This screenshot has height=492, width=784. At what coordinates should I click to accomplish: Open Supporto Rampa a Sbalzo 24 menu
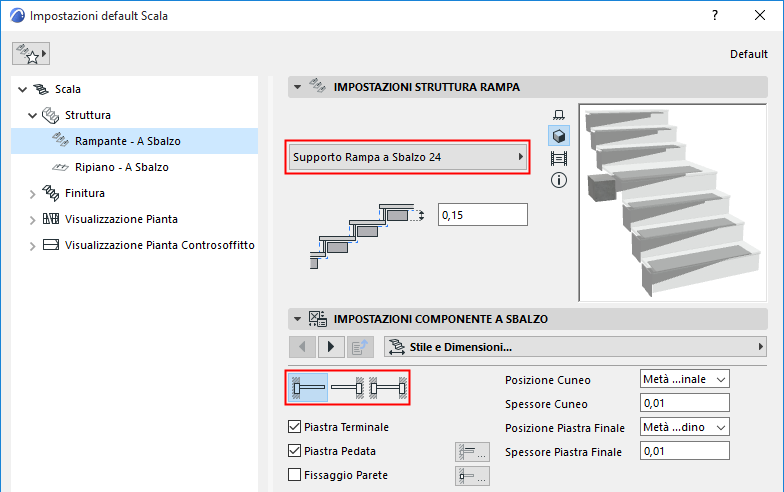click(408, 157)
